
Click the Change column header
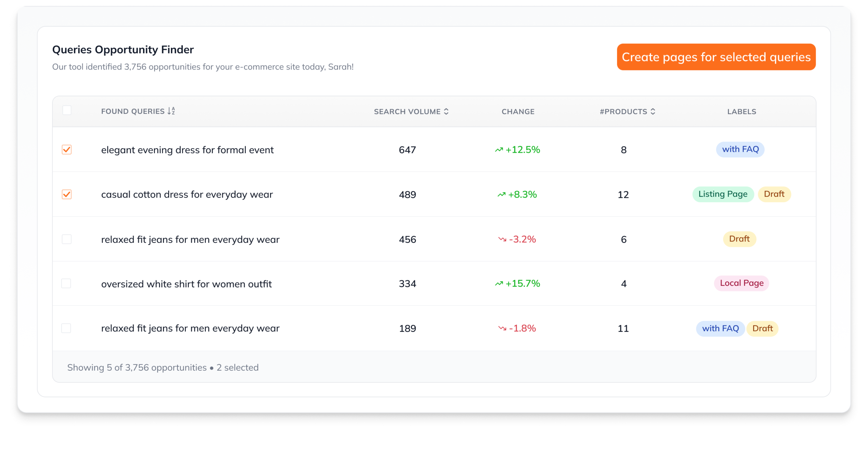(518, 111)
